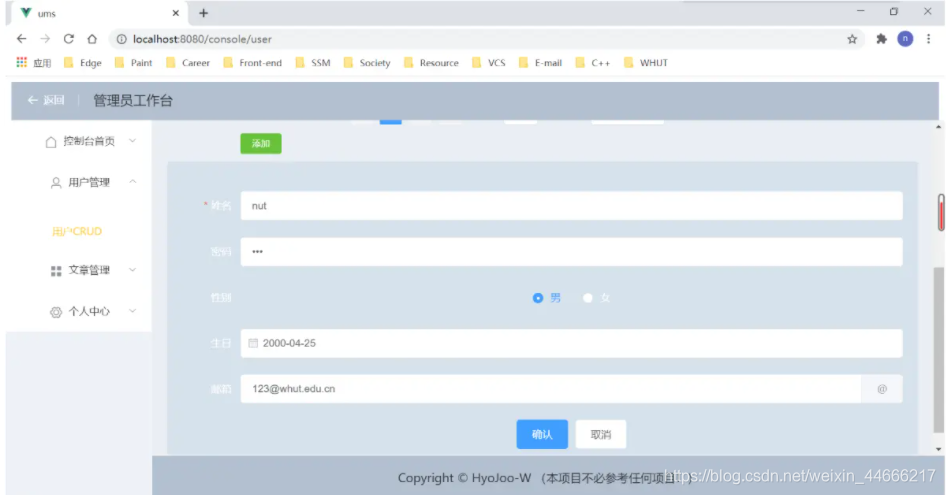Click the email field 123@whut.edu.cn
This screenshot has width=946, height=495.
551,389
